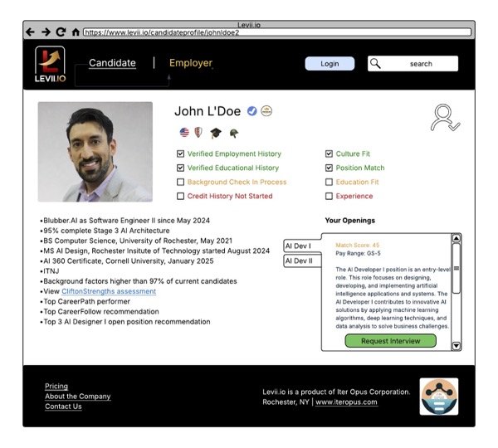498x448 pixels.
Task: Click the US flag badge
Action: point(184,133)
